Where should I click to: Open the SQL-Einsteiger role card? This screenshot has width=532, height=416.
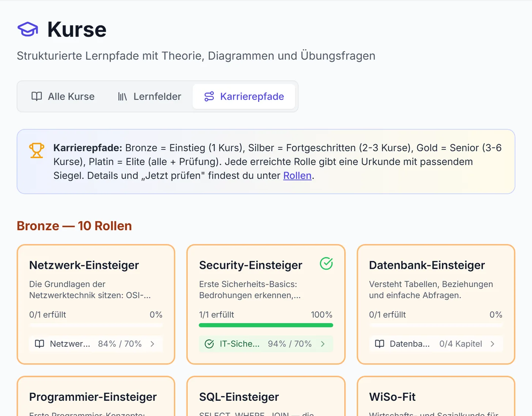point(266,396)
